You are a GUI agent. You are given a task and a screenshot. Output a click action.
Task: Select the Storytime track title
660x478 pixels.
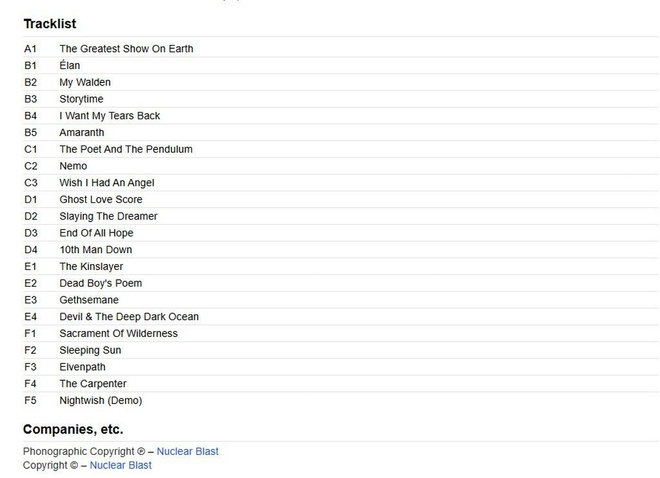click(81, 99)
